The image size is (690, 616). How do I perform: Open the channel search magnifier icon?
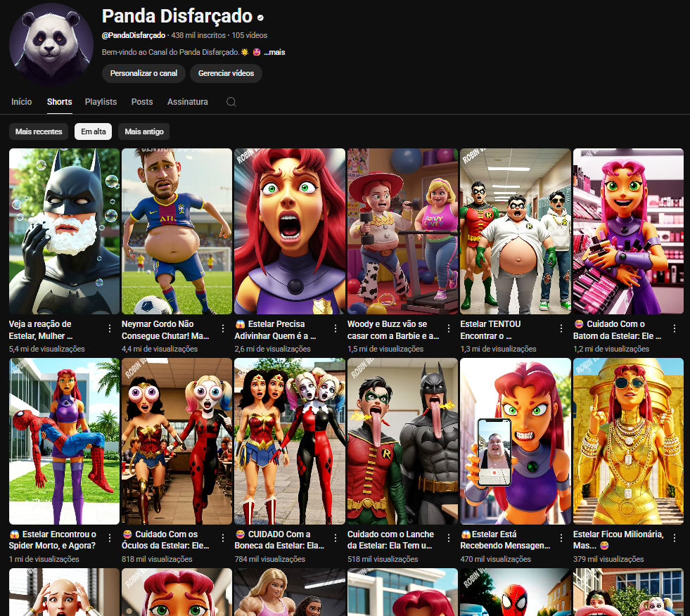tap(231, 102)
